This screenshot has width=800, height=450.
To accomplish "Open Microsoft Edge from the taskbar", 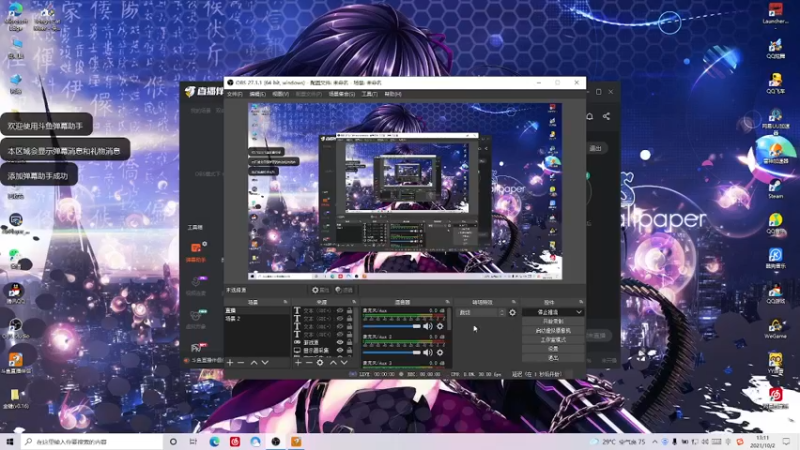I will tap(214, 441).
